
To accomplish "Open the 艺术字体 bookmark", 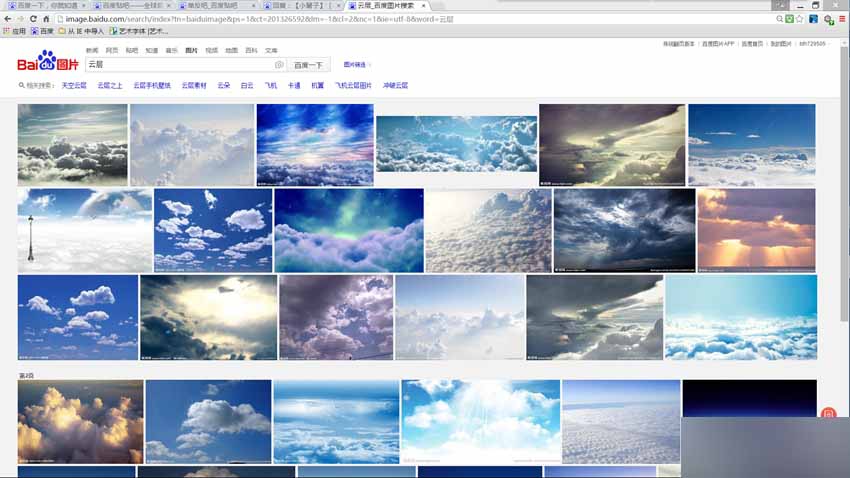I will click(139, 31).
